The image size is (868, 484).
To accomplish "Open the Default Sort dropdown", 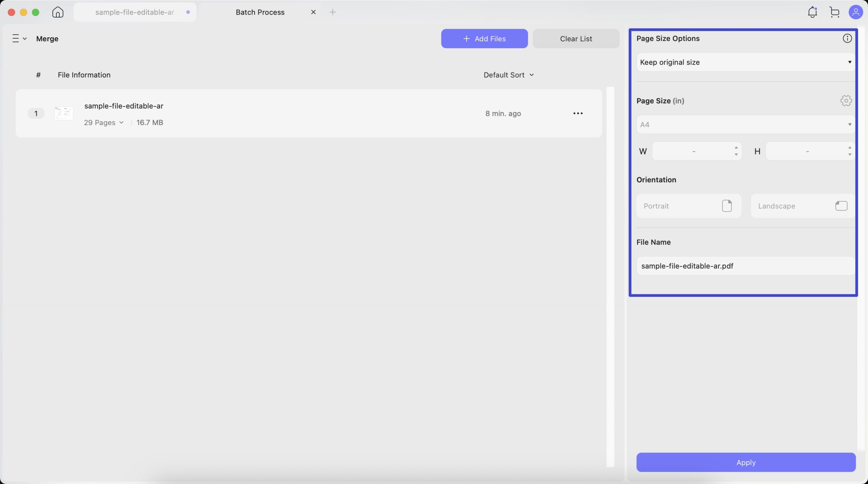I will pyautogui.click(x=509, y=75).
